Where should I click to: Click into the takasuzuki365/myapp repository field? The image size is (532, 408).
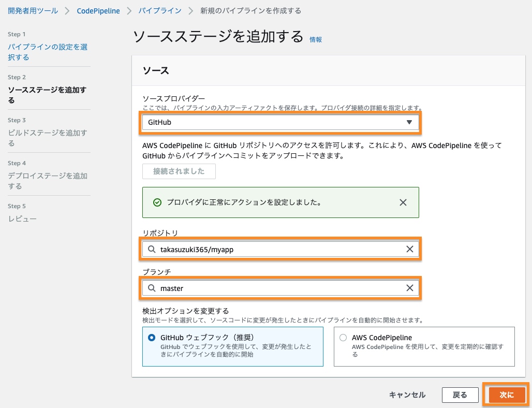coord(279,249)
